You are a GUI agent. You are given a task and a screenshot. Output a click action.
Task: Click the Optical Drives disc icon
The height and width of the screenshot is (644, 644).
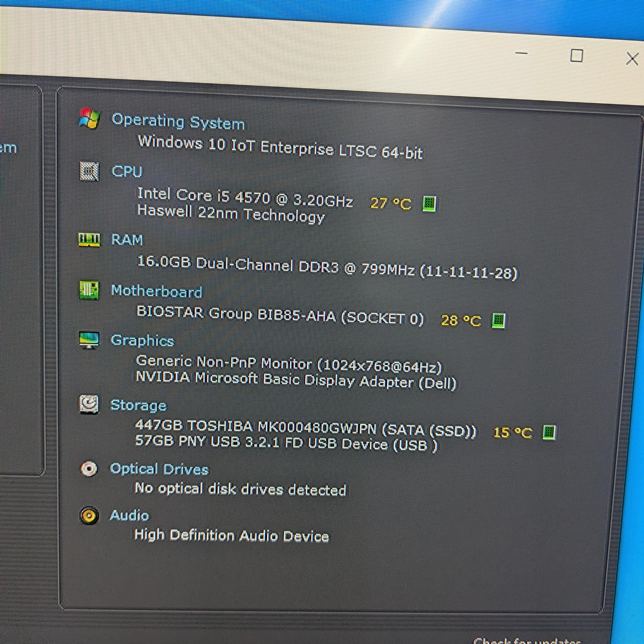pyautogui.click(x=89, y=469)
